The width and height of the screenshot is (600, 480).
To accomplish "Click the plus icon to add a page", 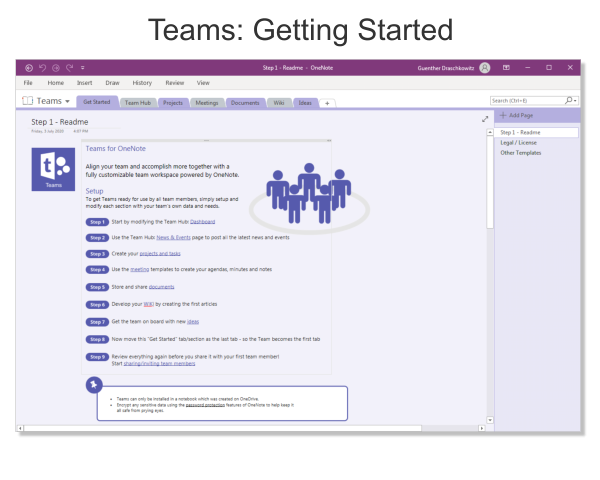I will (503, 115).
